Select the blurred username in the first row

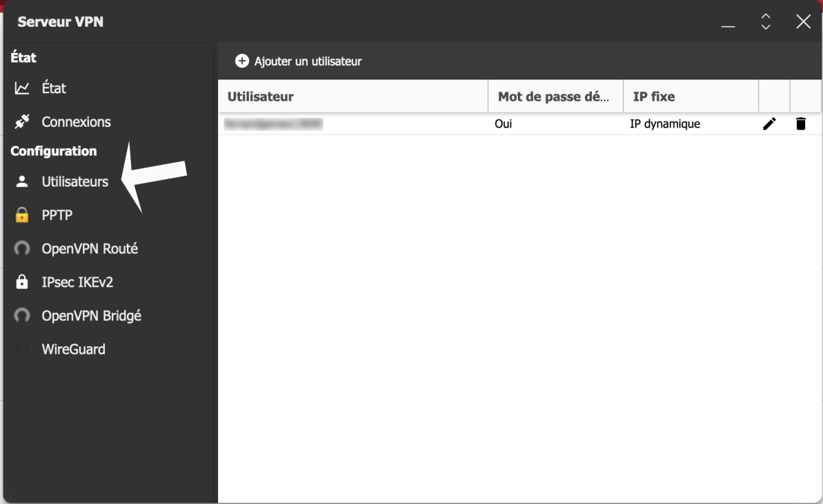(273, 124)
